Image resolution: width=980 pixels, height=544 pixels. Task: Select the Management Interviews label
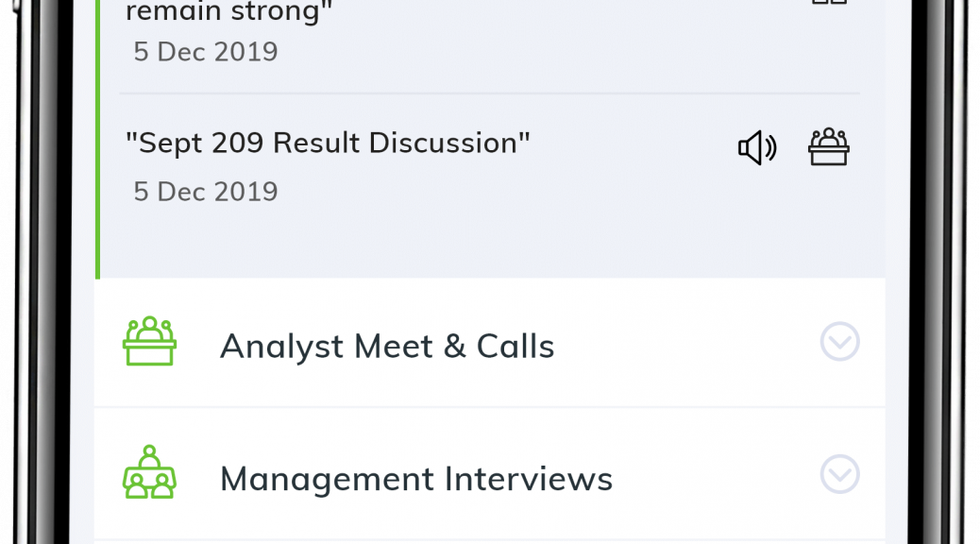(x=416, y=479)
